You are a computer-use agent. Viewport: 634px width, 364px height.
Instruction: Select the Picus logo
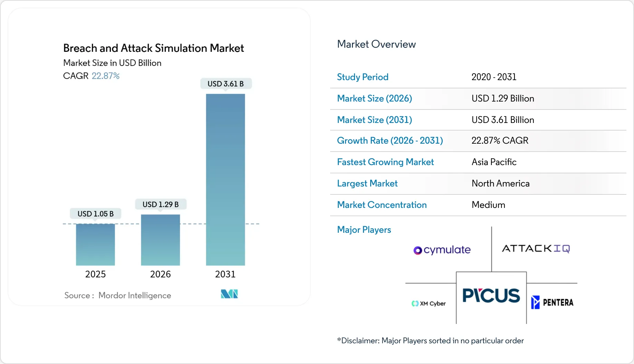coord(491,296)
